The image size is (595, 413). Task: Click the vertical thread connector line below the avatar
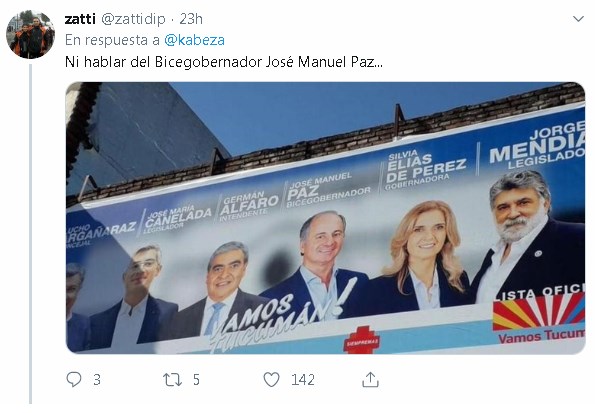coord(31,233)
